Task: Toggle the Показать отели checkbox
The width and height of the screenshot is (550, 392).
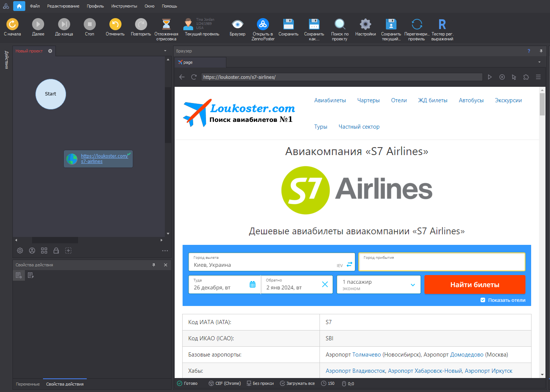Action: pos(483,300)
